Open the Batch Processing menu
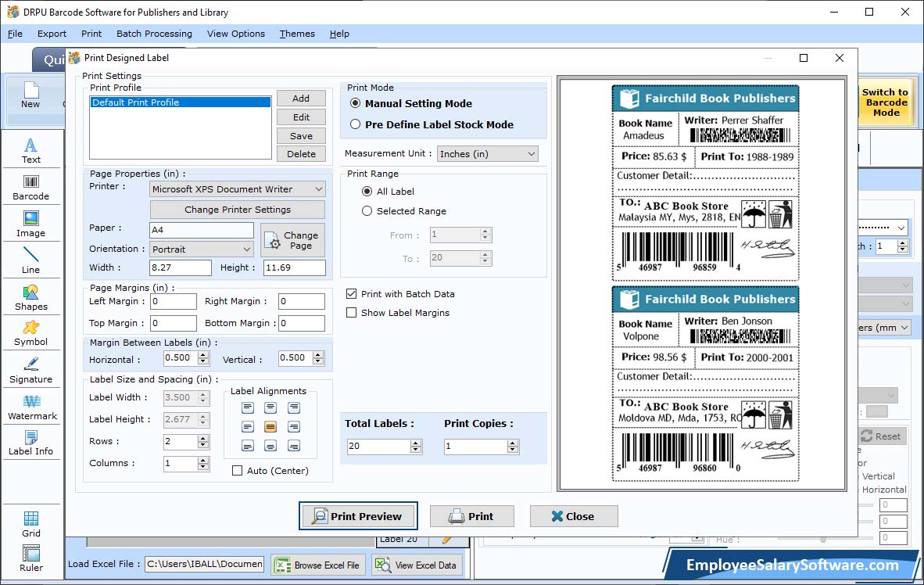 point(155,34)
